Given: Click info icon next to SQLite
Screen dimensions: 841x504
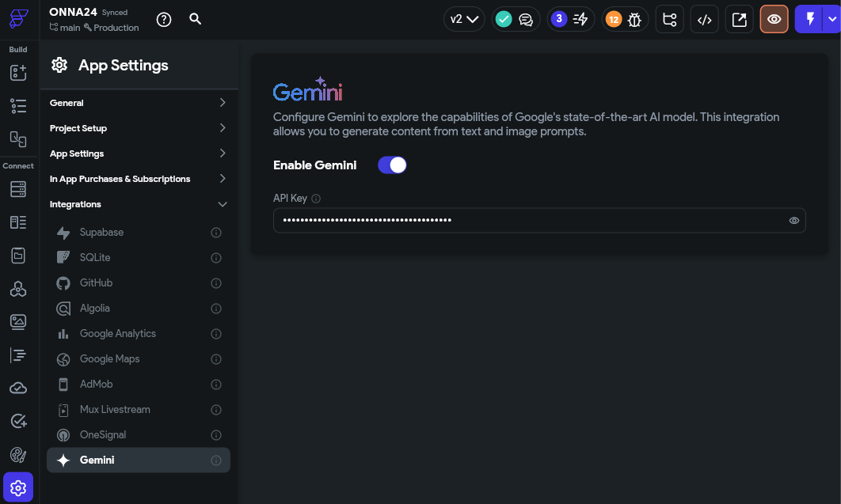Looking at the screenshot, I should tap(216, 258).
